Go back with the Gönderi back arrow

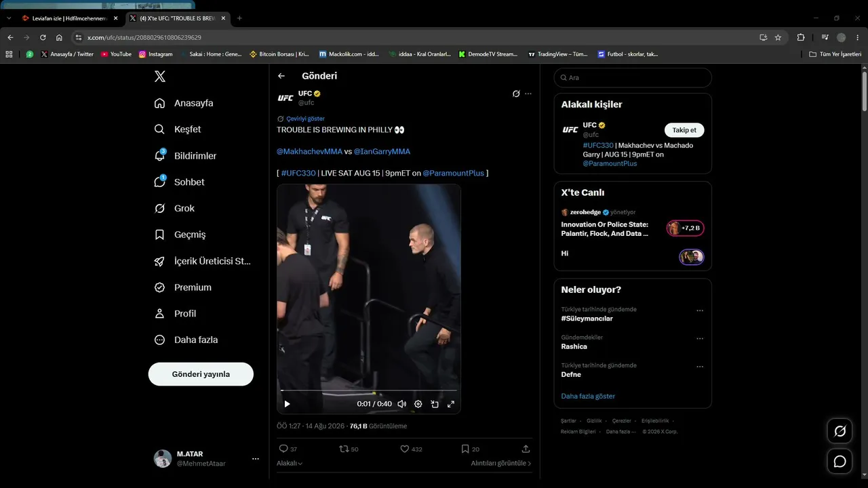(x=281, y=76)
